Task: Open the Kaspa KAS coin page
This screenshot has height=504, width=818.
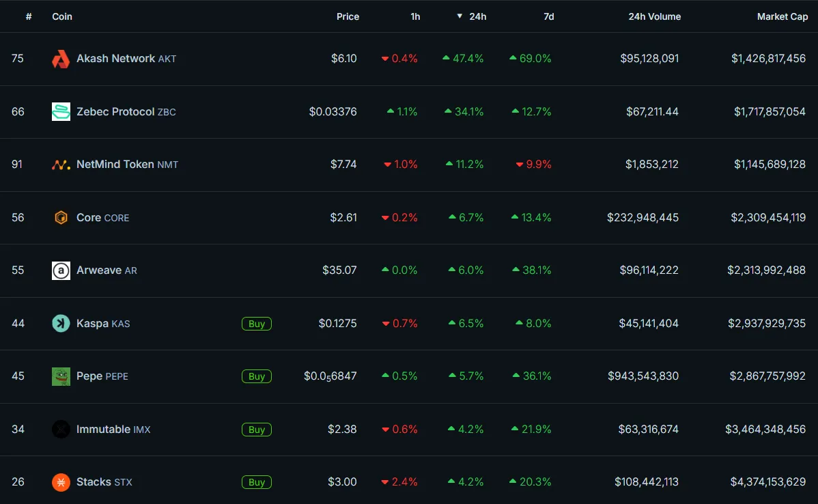Action: pos(103,324)
